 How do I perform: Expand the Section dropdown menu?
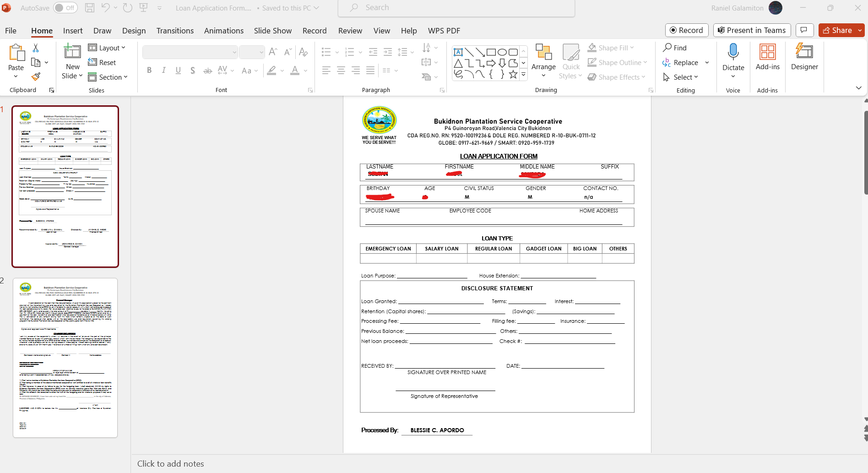108,77
